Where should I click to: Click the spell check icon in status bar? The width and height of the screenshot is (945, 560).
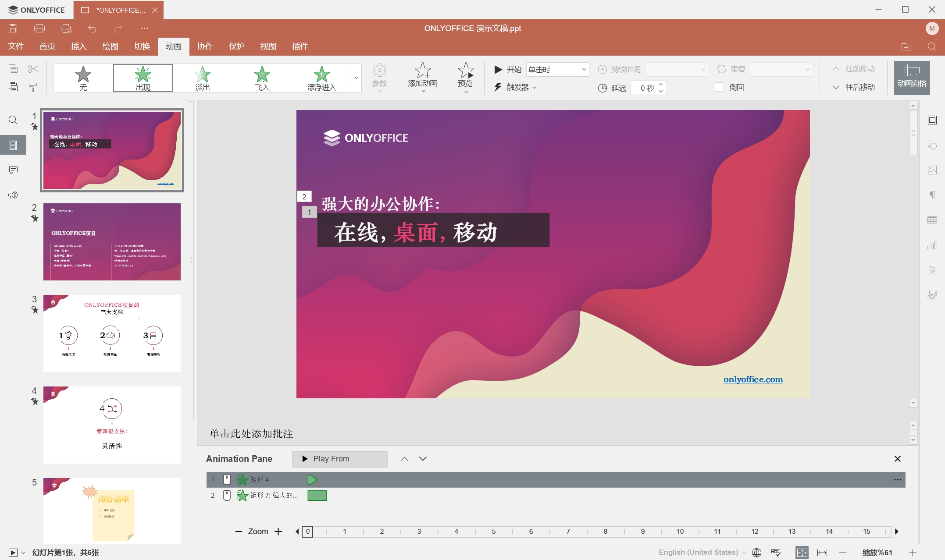tap(776, 553)
